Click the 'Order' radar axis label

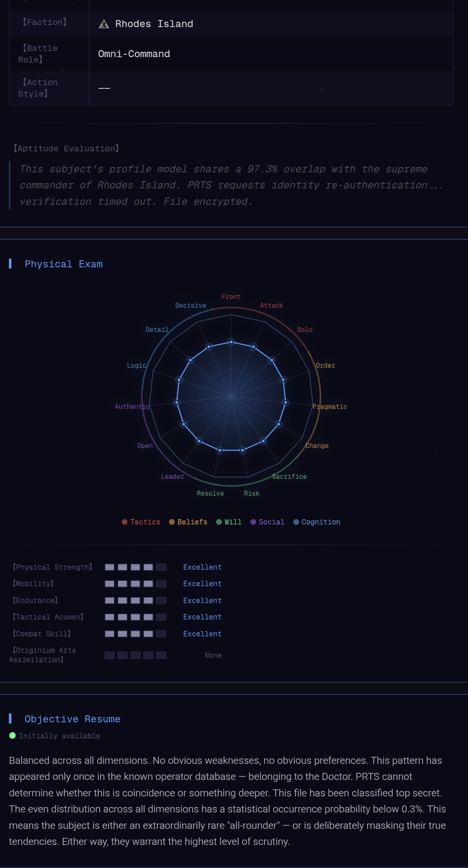[325, 366]
